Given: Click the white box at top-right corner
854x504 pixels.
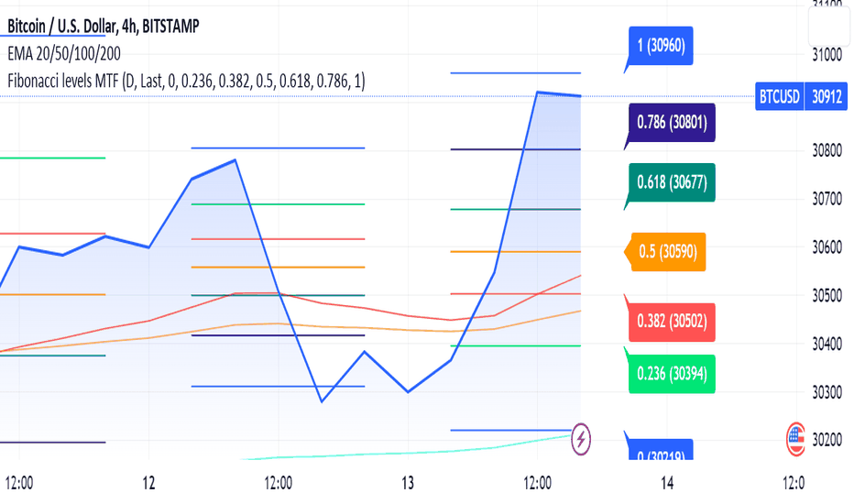Looking at the screenshot, I should 829,25.
